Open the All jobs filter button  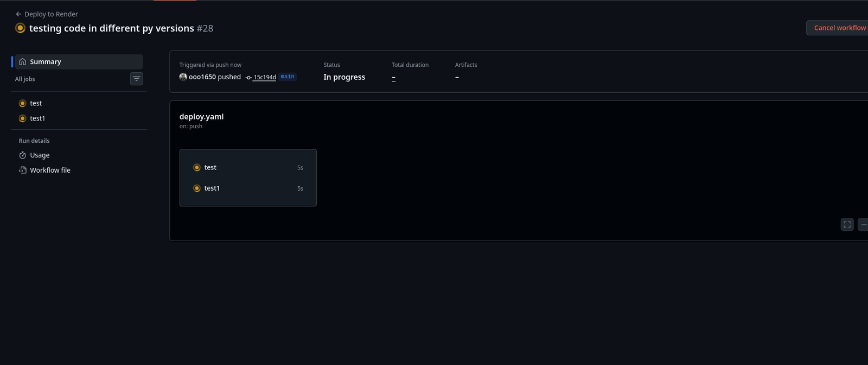click(137, 79)
